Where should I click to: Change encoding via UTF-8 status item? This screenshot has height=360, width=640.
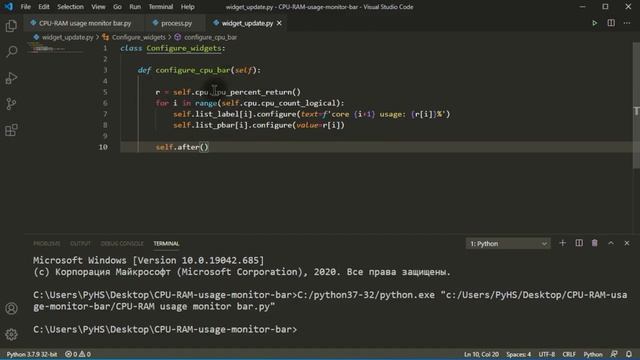(x=547, y=354)
